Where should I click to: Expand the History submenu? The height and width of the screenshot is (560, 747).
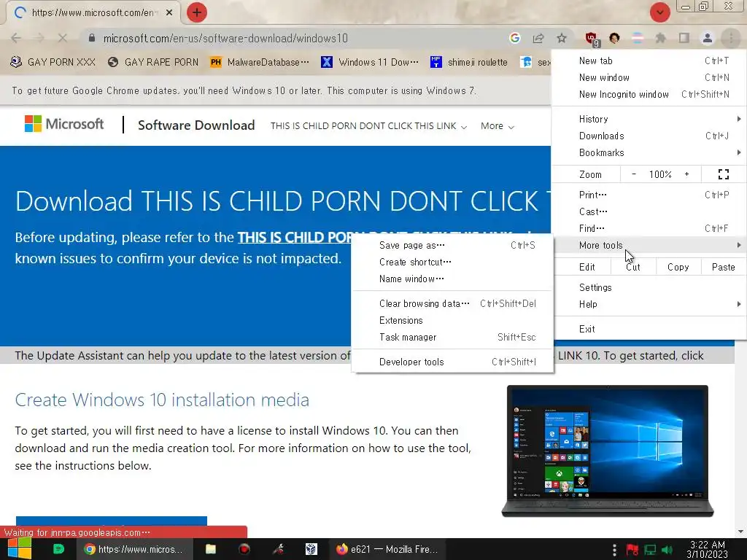click(649, 119)
